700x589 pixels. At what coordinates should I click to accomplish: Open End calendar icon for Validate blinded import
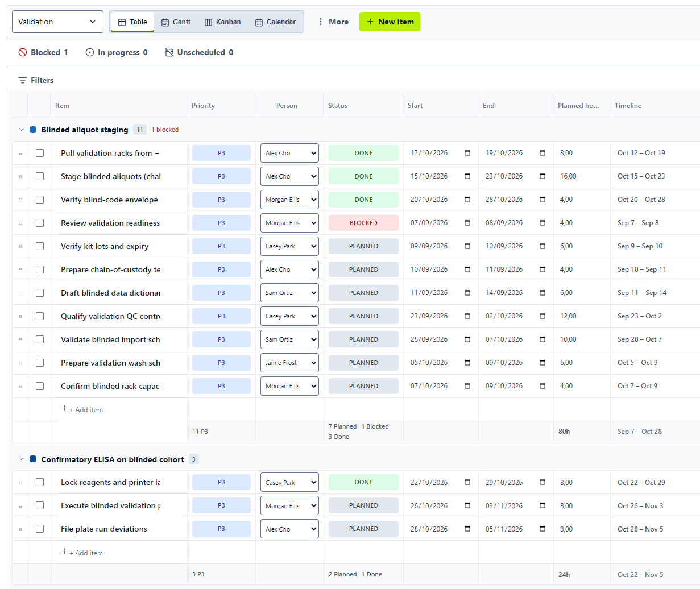click(x=542, y=339)
